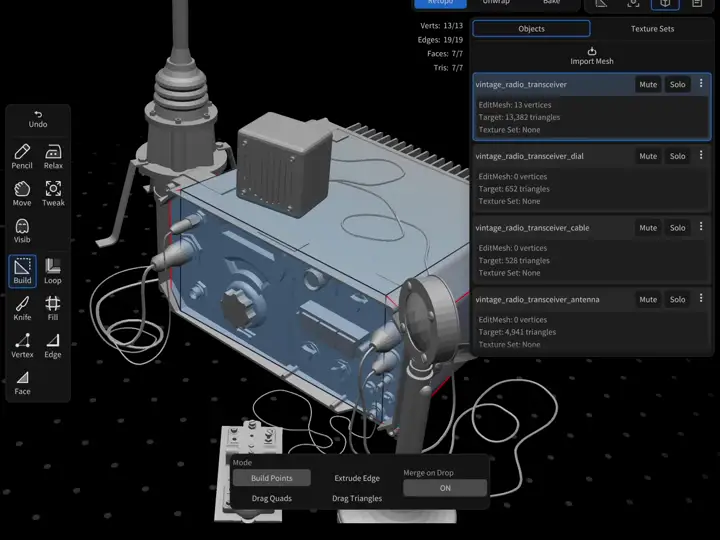Switch to the Texture Sets tab
The height and width of the screenshot is (540, 720).
652,28
